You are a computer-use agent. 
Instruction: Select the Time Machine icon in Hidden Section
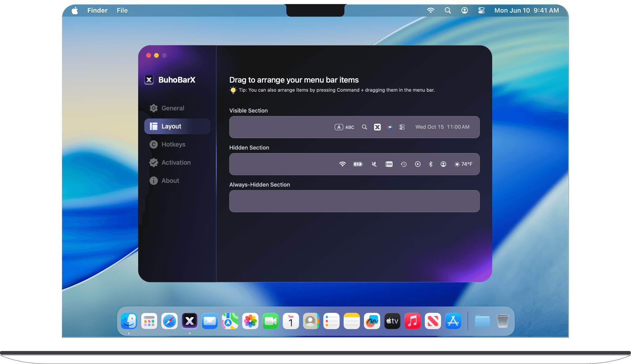(404, 164)
